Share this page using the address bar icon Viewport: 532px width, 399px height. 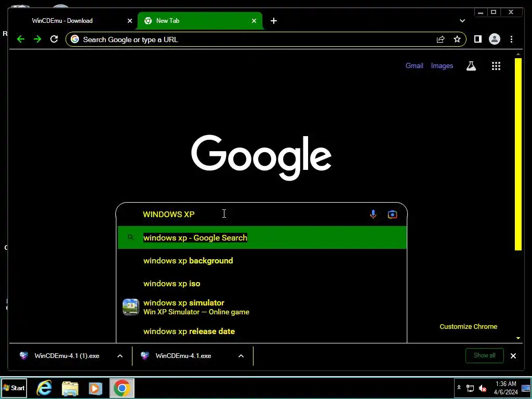pyautogui.click(x=441, y=39)
